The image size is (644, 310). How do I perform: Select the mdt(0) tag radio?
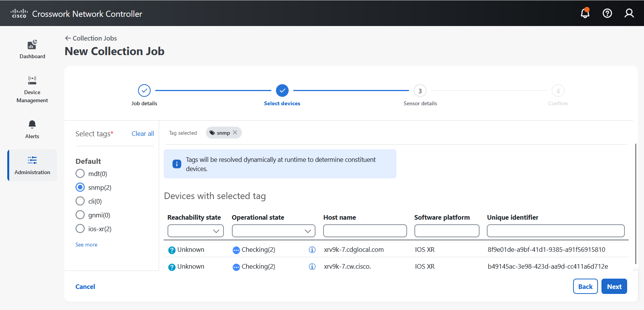[x=80, y=174]
